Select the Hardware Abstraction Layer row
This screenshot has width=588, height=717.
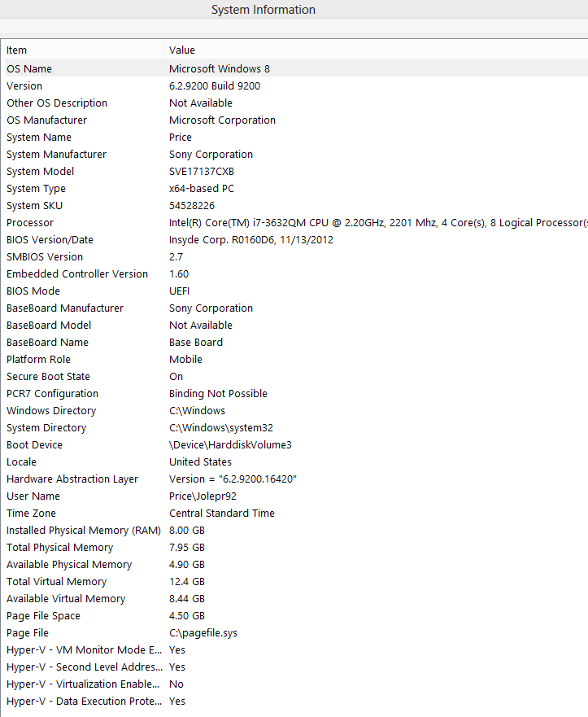point(72,479)
